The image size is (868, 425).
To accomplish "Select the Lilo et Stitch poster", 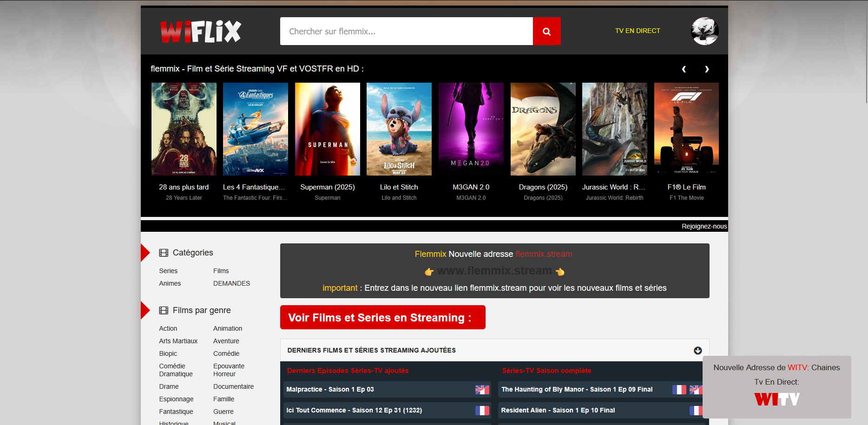I will [x=399, y=129].
